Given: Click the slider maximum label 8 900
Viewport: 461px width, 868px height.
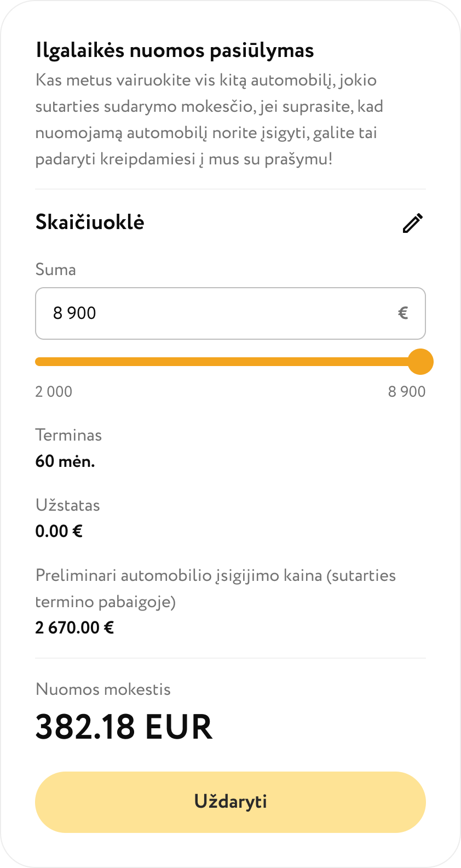Looking at the screenshot, I should coord(406,391).
